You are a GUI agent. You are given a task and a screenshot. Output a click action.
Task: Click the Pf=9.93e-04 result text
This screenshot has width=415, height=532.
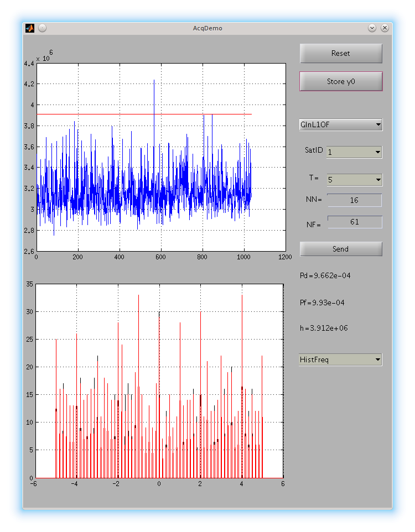[x=322, y=302]
